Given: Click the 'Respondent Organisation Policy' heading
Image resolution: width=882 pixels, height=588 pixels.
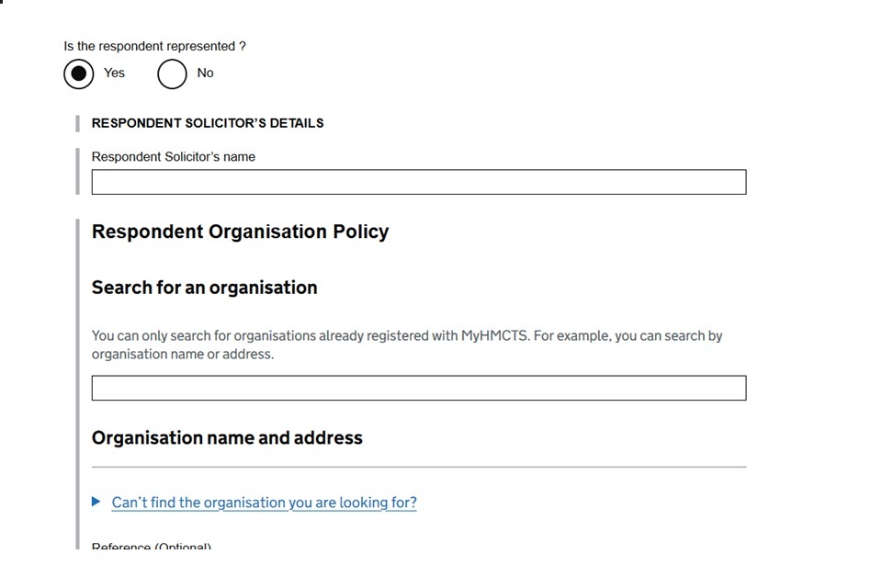Looking at the screenshot, I should tap(240, 232).
